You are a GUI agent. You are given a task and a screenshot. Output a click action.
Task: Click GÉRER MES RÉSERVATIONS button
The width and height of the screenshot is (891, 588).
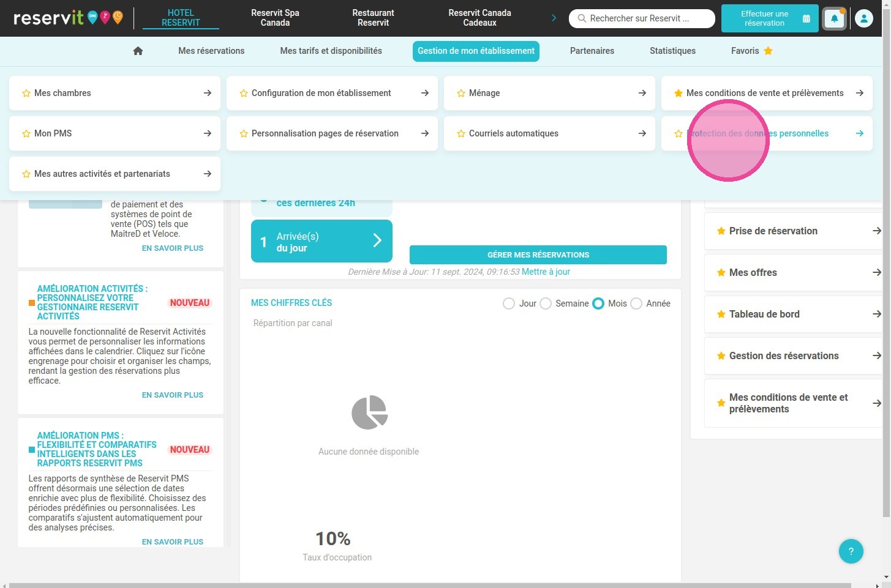538,255
